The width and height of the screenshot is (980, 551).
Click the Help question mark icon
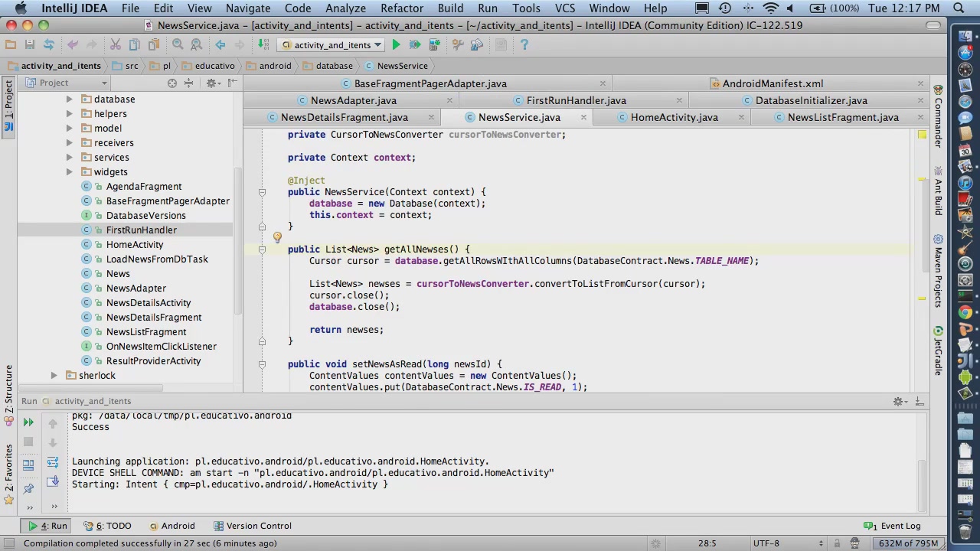[x=524, y=45]
